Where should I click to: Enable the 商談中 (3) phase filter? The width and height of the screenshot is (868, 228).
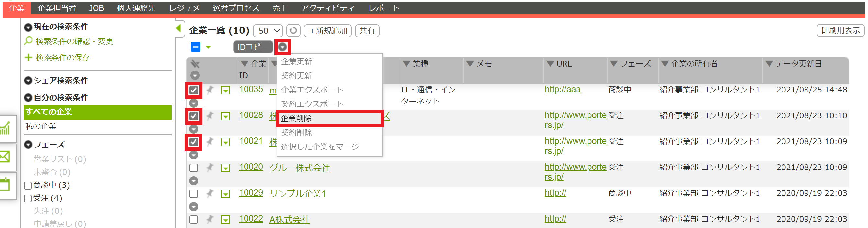click(28, 185)
